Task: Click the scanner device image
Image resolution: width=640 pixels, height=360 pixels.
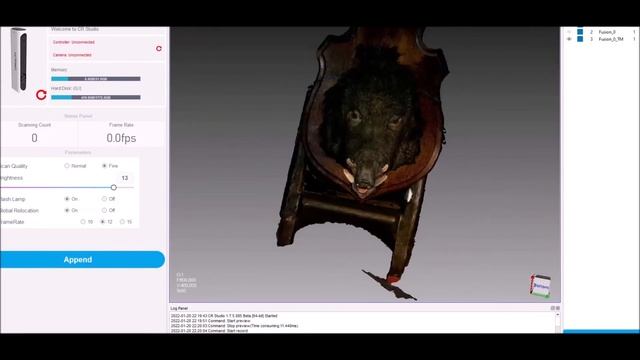Action: tap(19, 59)
